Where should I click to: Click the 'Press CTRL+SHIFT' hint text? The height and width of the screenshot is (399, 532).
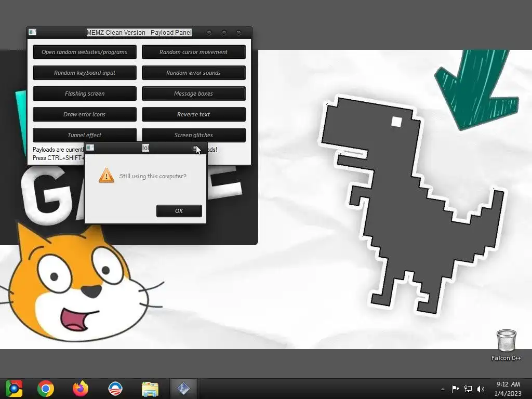coord(58,158)
